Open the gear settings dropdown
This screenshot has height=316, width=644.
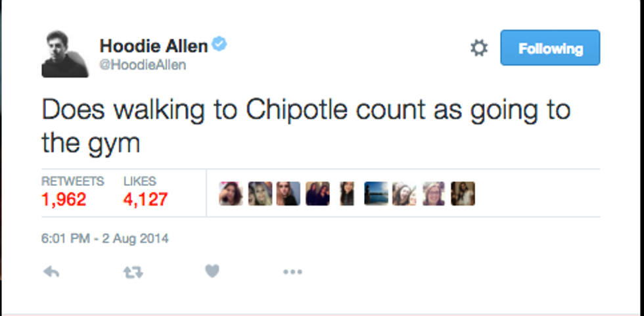(x=479, y=48)
